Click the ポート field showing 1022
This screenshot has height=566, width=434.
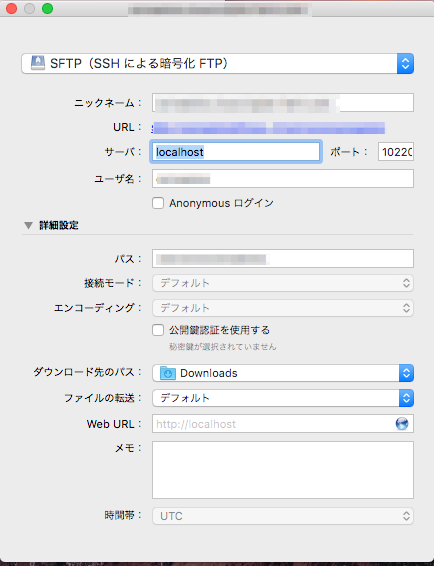396,152
